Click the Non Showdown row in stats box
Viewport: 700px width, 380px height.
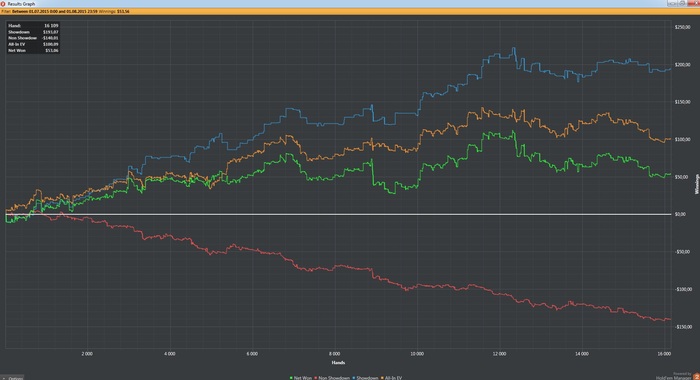coord(33,38)
